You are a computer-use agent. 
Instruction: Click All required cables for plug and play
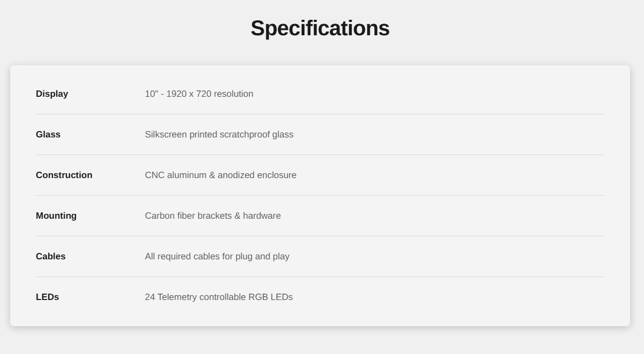tap(217, 256)
